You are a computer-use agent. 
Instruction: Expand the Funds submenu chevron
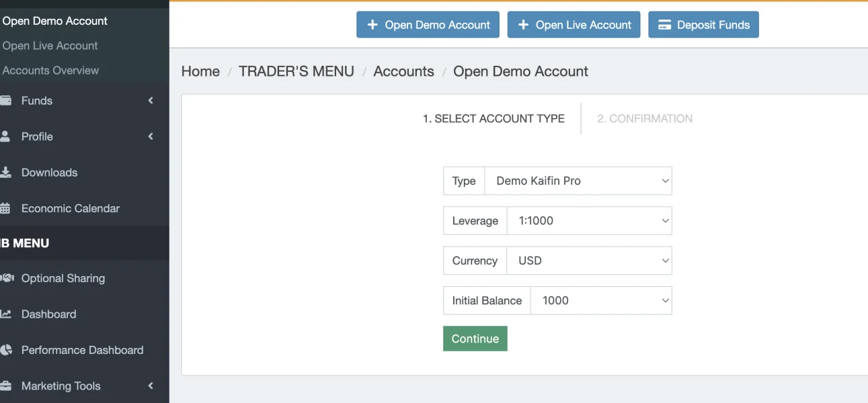click(x=151, y=101)
